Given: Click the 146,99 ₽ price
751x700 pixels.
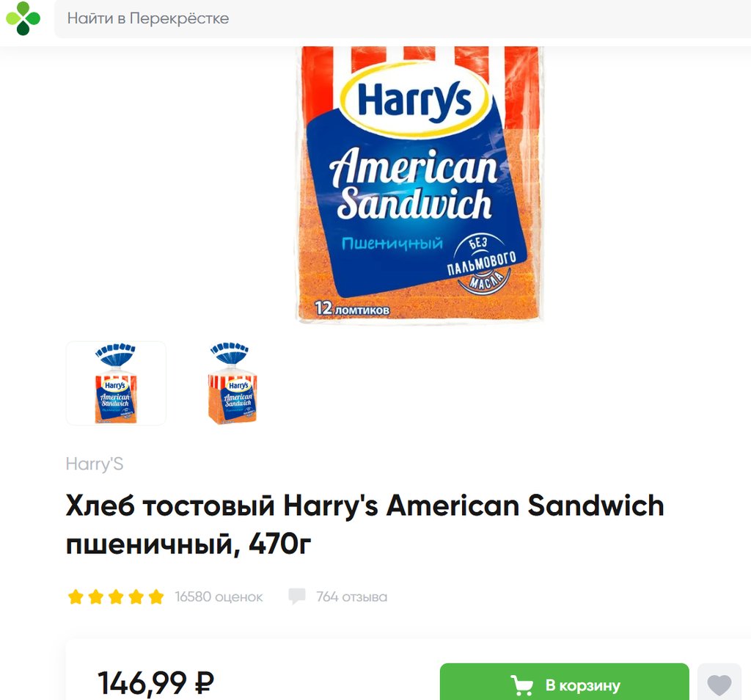Looking at the screenshot, I should [x=155, y=683].
